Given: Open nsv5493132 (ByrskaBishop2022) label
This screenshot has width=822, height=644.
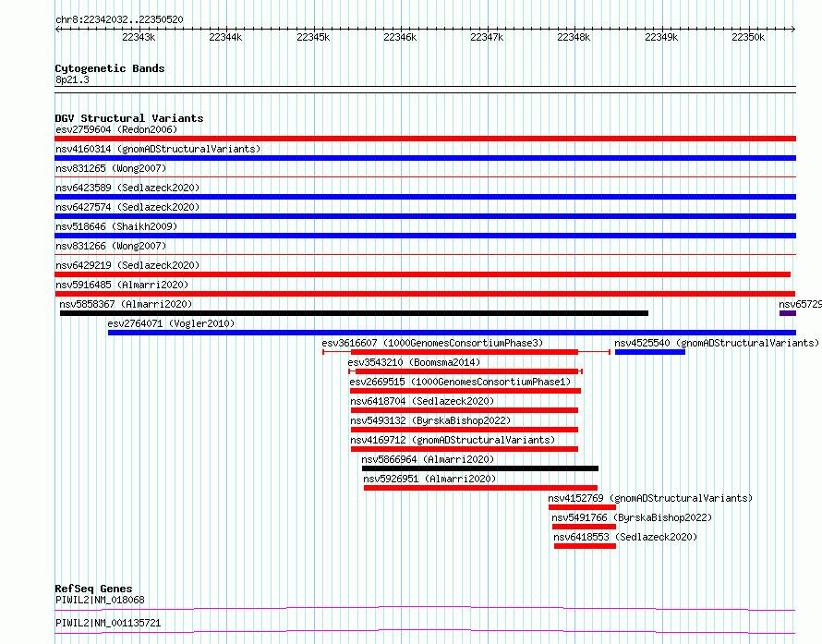Looking at the screenshot, I should pos(430,420).
